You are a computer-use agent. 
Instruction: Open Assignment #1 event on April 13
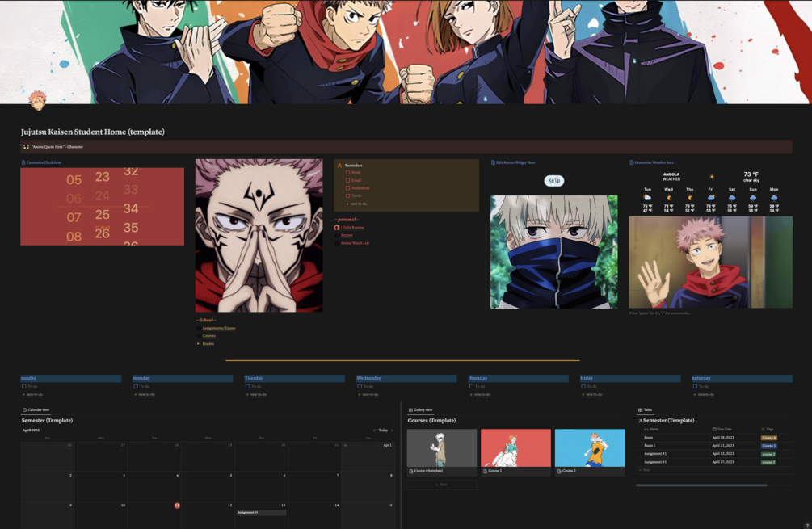coord(261,512)
